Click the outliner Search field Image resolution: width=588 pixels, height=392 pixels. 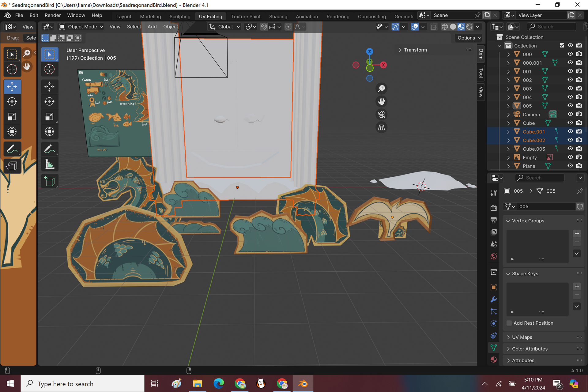(x=552, y=27)
